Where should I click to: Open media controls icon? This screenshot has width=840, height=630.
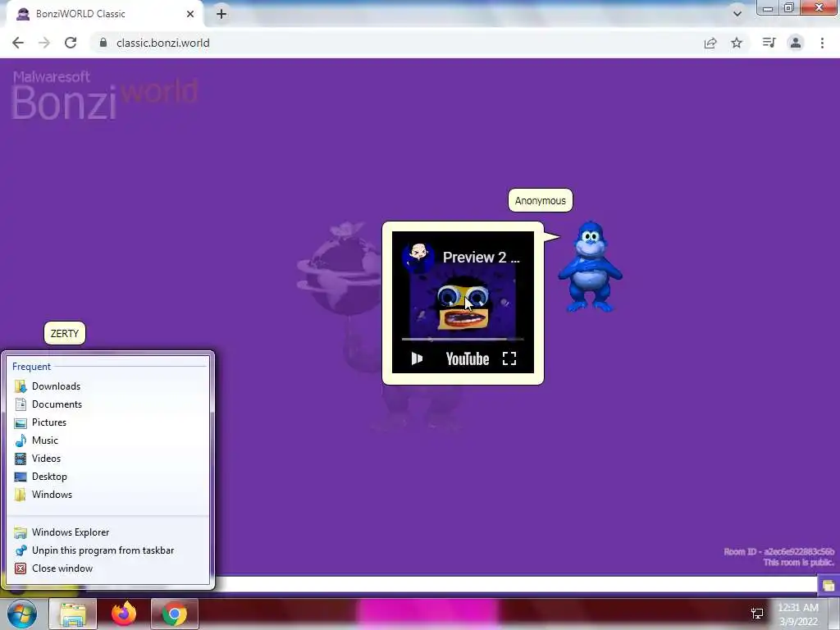pyautogui.click(x=769, y=43)
